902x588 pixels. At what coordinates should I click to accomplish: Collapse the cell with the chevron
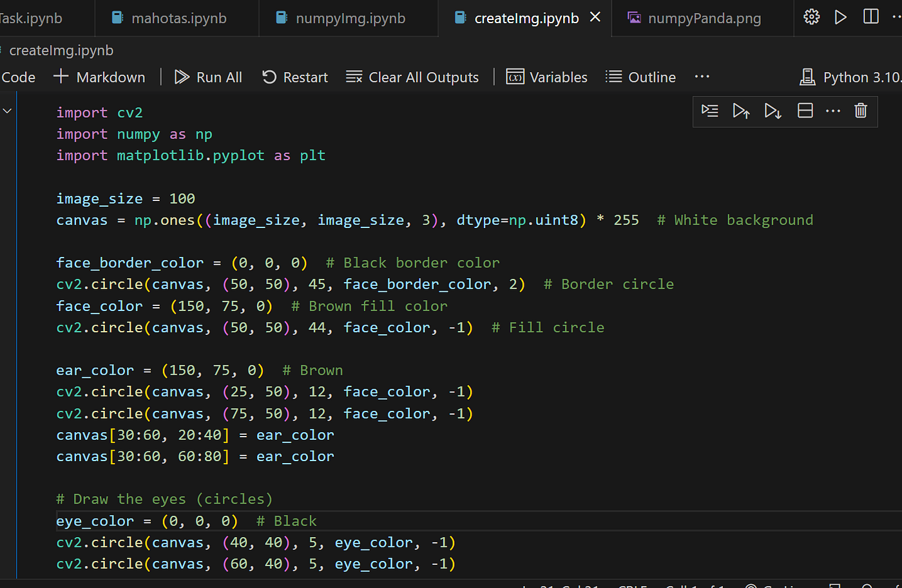[7, 110]
